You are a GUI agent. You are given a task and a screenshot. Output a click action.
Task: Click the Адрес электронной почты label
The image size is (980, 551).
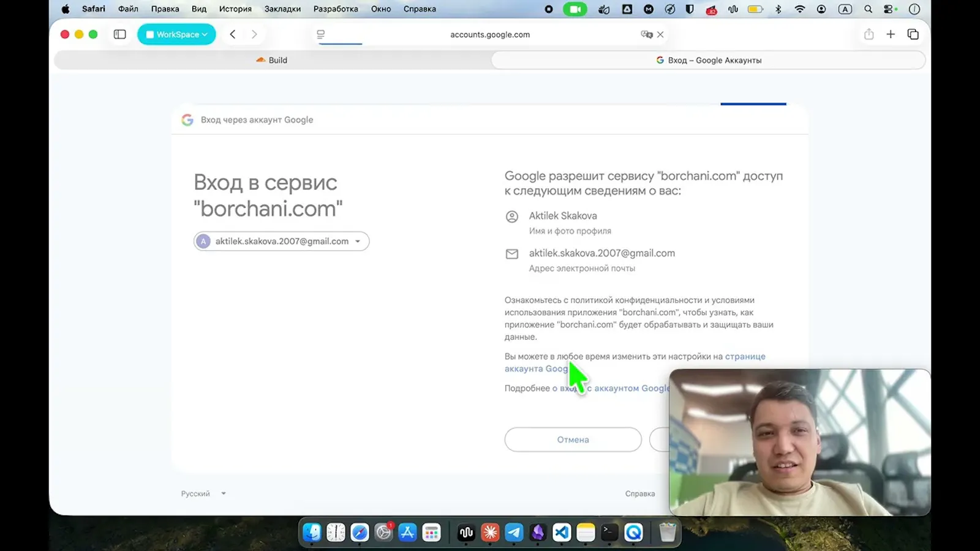[x=582, y=268]
